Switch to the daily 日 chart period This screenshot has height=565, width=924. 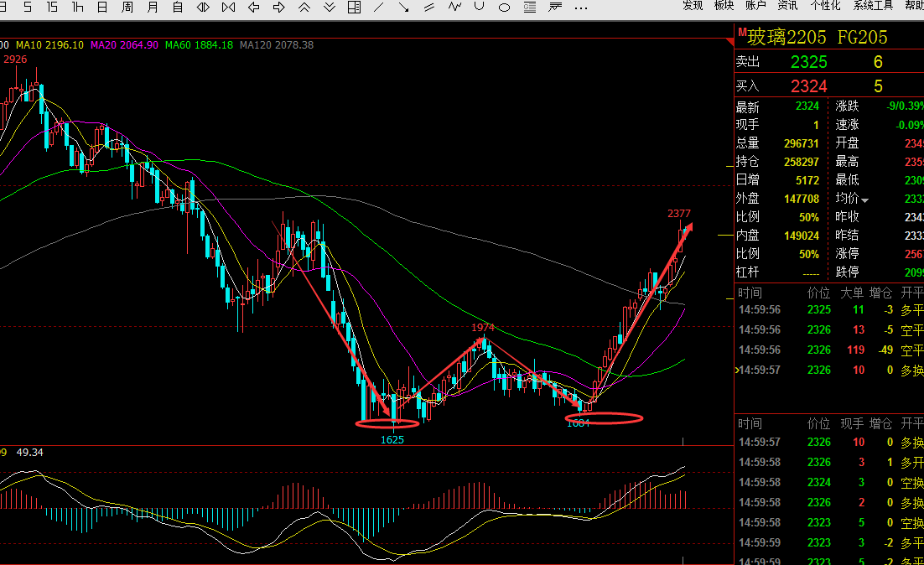[102, 7]
